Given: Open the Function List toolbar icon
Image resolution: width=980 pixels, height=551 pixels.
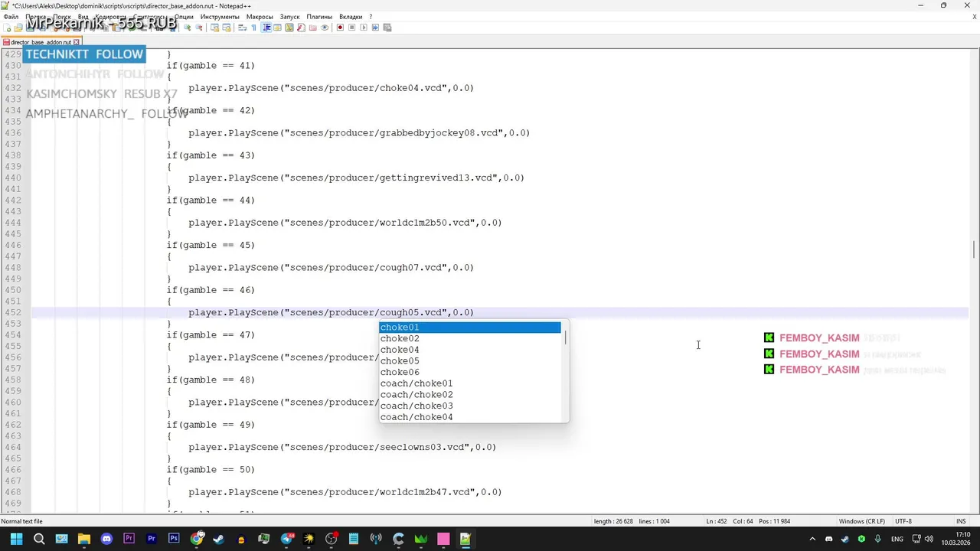Looking at the screenshot, I should pos(301,28).
